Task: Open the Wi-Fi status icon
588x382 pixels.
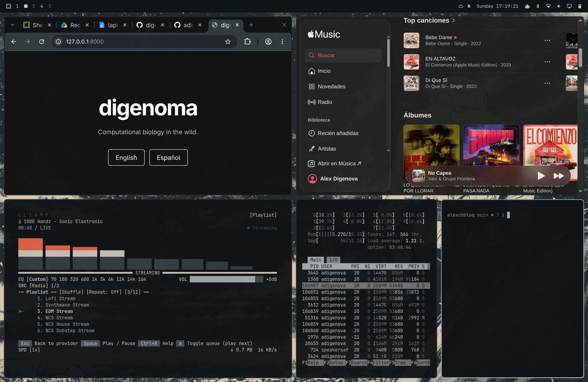Action: (x=548, y=6)
